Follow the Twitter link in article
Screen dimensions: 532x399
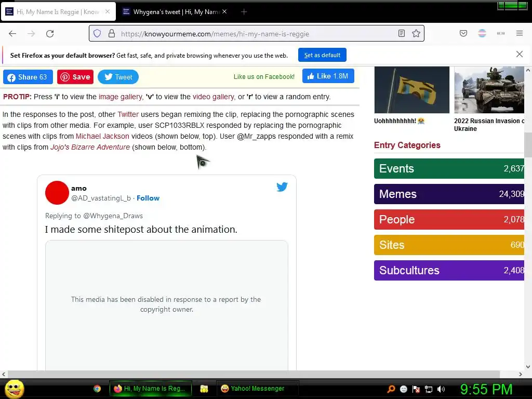[128, 114]
